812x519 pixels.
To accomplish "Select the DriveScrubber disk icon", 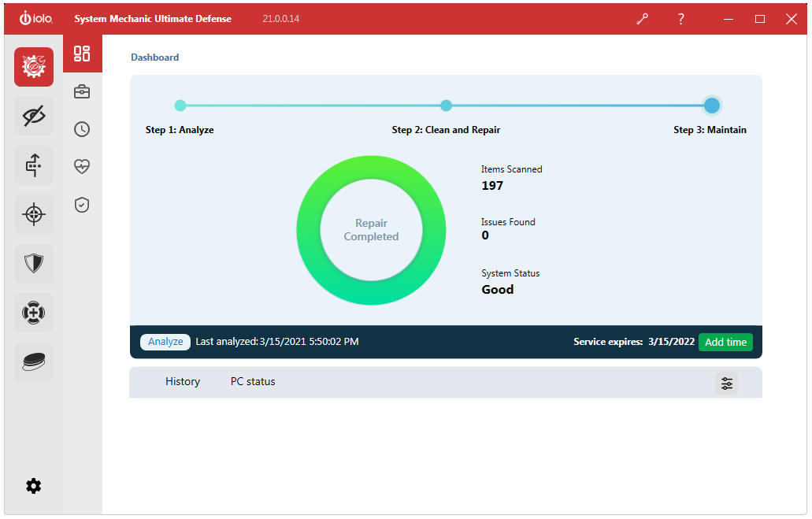I will click(x=34, y=362).
